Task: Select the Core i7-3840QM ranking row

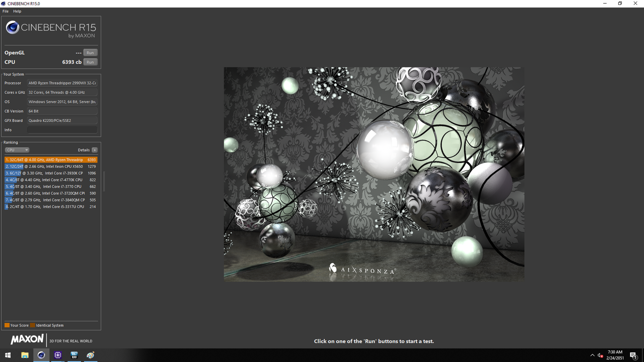Action: click(x=51, y=200)
